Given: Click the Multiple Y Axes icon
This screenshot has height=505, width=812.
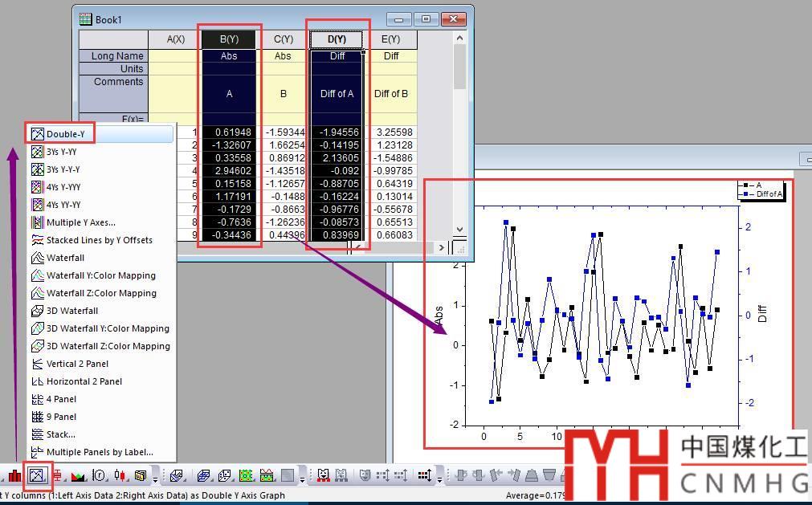Looking at the screenshot, I should coord(37,222).
